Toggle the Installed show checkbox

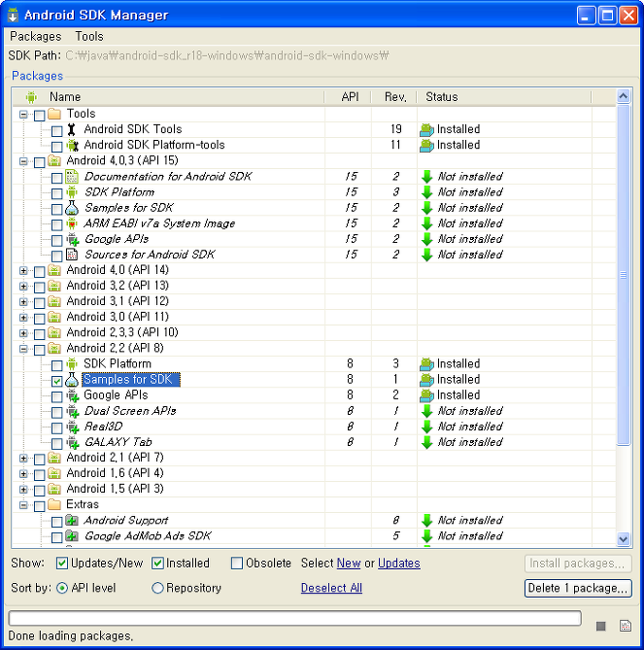[x=157, y=563]
